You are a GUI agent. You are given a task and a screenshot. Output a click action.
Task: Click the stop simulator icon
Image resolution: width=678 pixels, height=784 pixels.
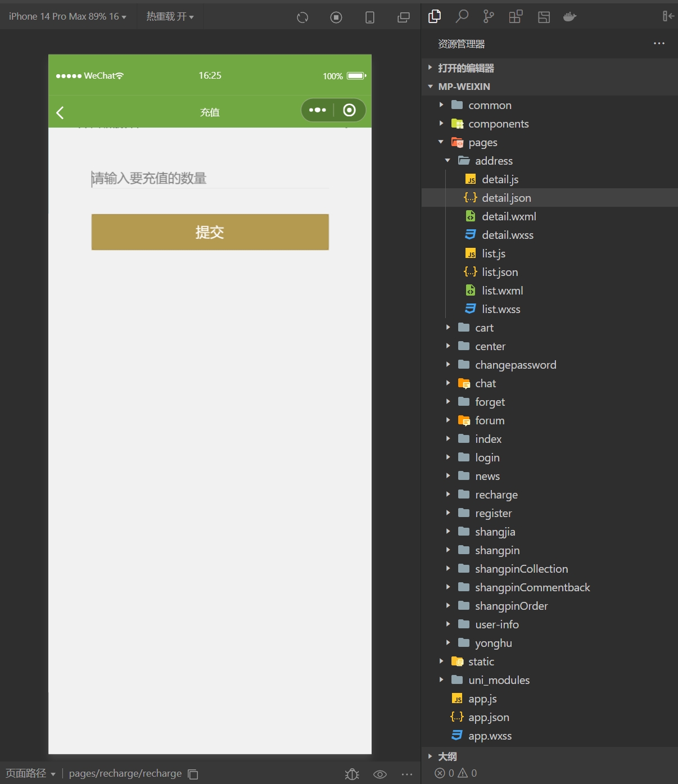[x=336, y=17]
